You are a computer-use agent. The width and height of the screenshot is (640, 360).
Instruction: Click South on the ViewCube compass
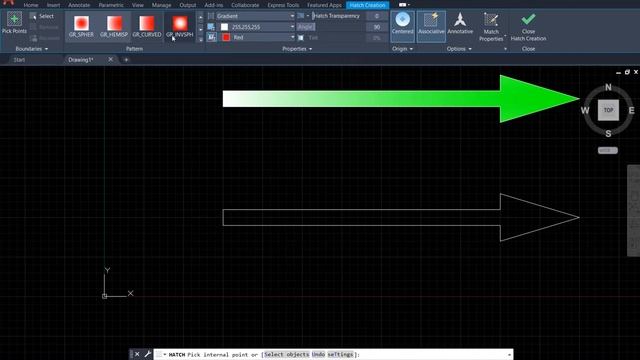[608, 133]
